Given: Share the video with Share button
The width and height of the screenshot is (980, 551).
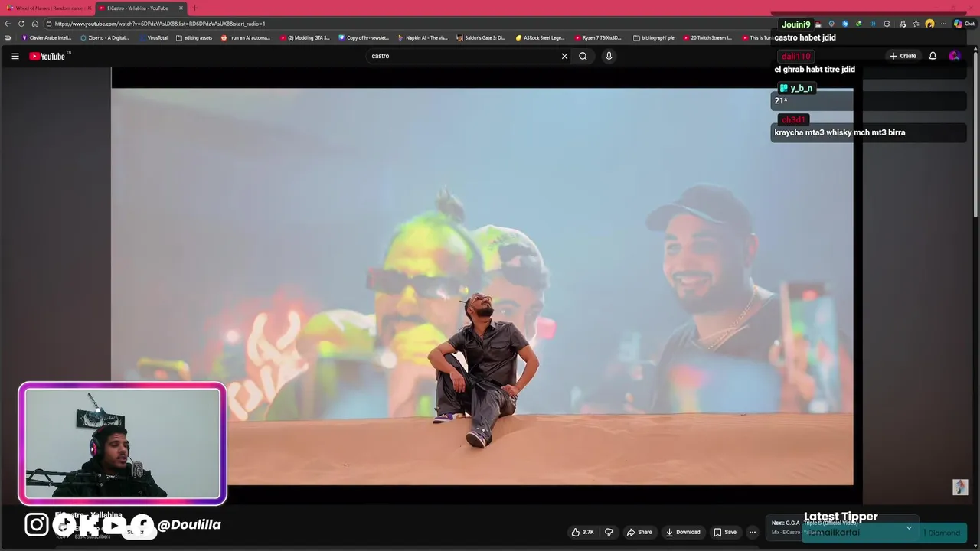Looking at the screenshot, I should tap(639, 532).
